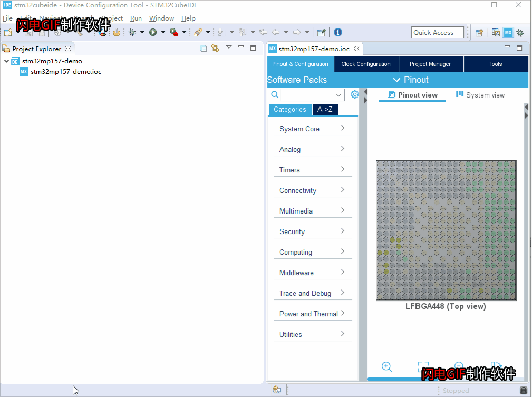Click Open Perspective icon
The image size is (532, 397).
pyautogui.click(x=479, y=33)
